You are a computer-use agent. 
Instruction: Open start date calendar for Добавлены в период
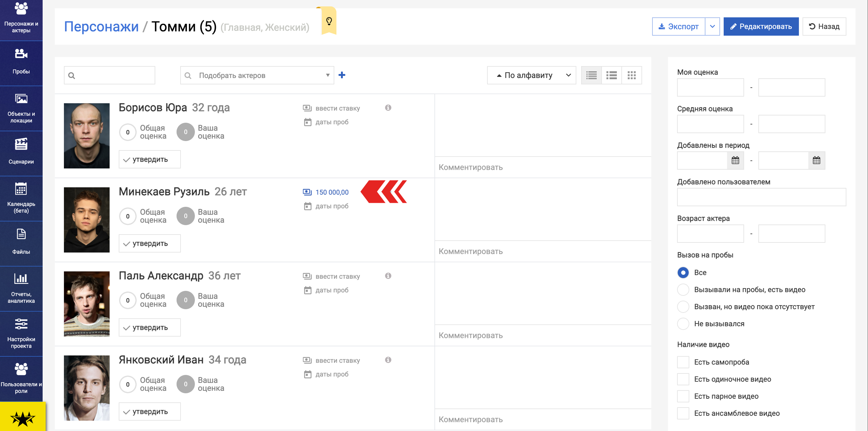(735, 161)
